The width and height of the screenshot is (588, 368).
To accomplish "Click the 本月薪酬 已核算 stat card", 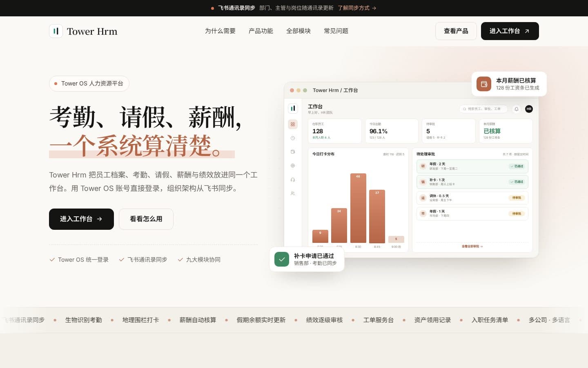I will tap(506, 131).
